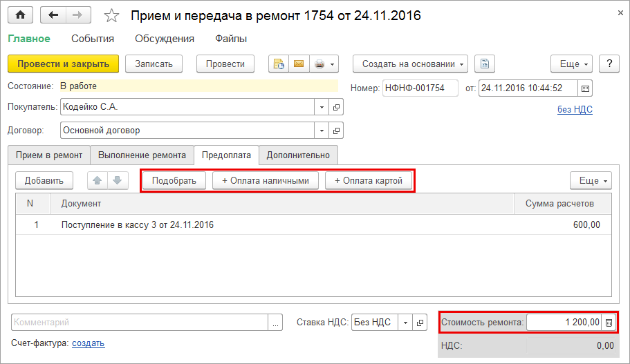
Task: Click 'Подобрать' button
Action: coord(174,180)
